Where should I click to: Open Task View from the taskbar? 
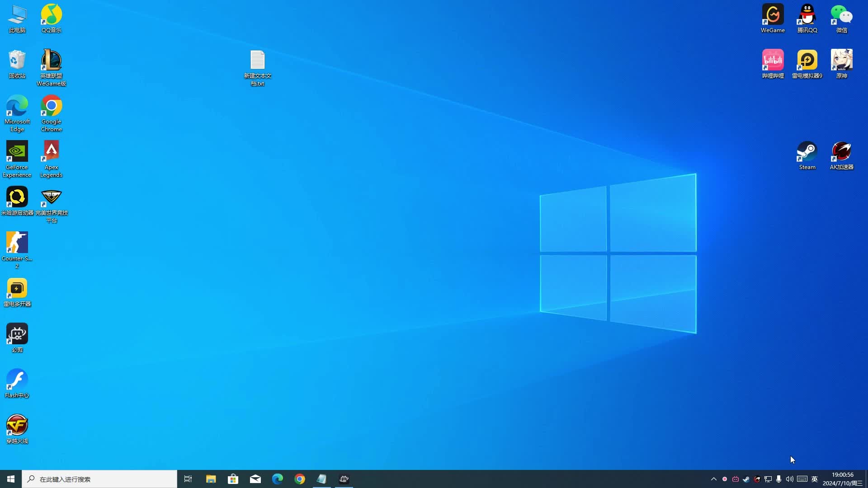188,479
